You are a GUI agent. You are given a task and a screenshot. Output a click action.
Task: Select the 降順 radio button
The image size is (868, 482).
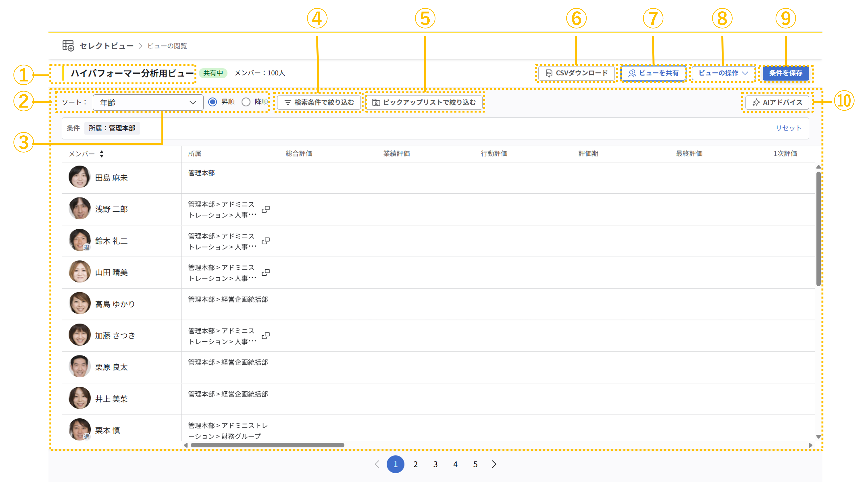click(x=246, y=102)
